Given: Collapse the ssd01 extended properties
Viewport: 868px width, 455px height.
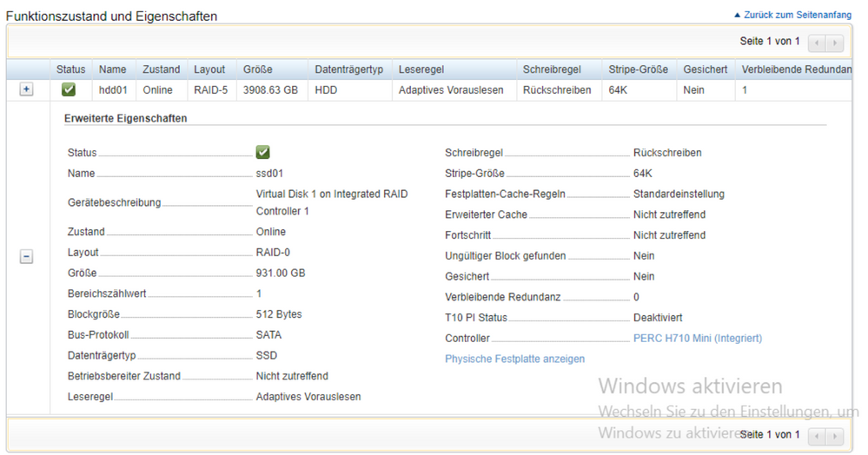Looking at the screenshot, I should [26, 256].
